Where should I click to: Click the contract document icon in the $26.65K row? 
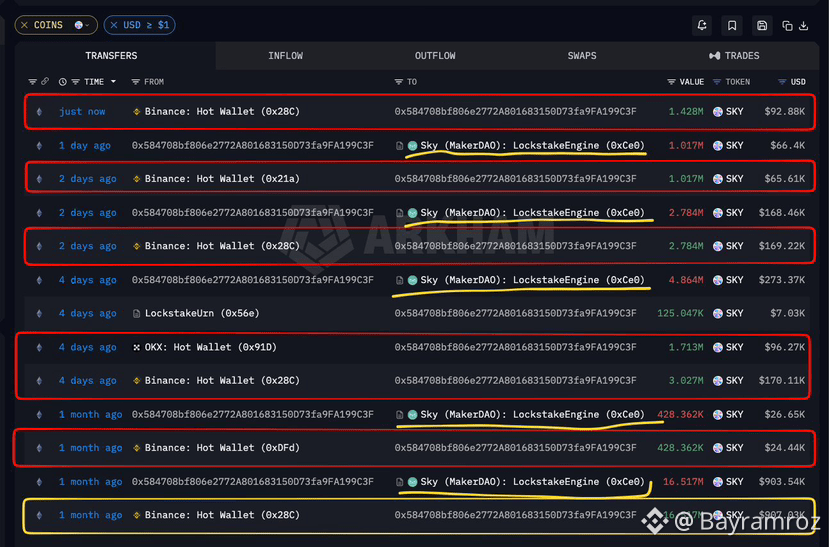coord(400,415)
